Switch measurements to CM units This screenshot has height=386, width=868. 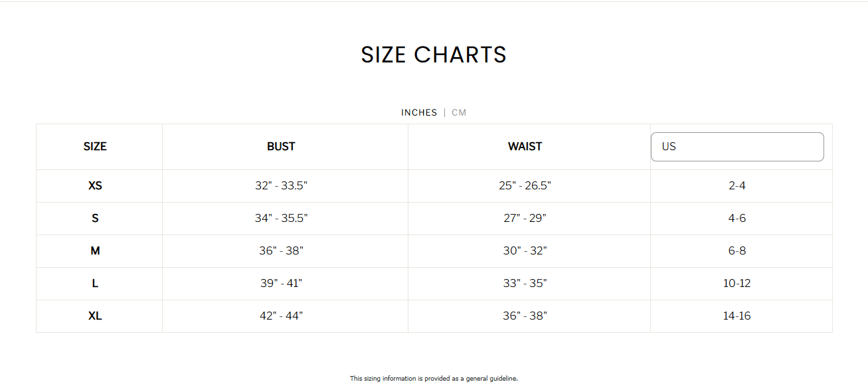[x=459, y=112]
